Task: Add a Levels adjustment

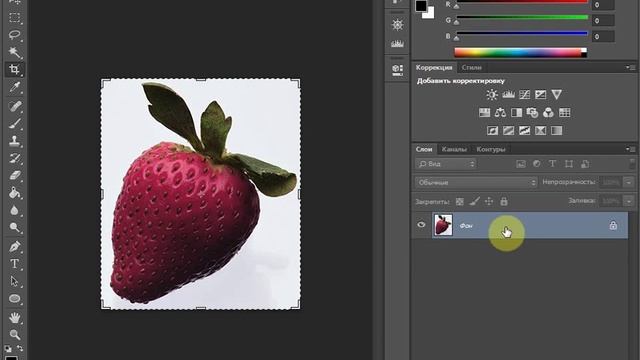Action: coord(508,95)
